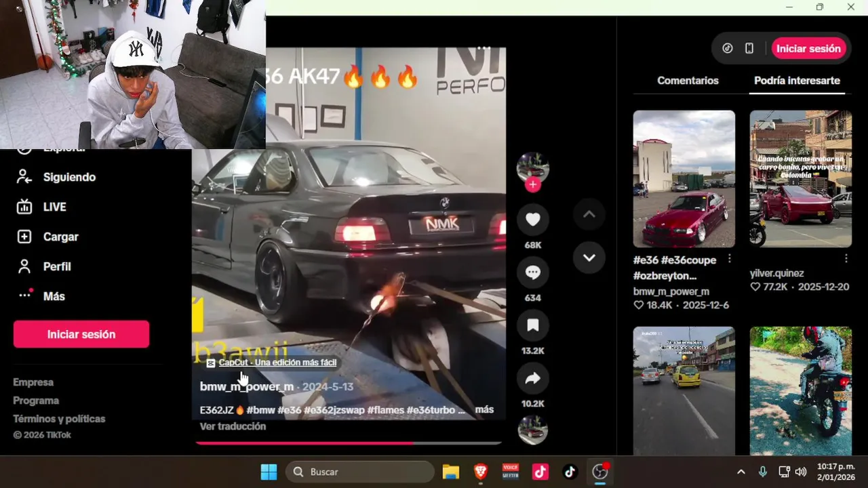The image size is (868, 488).
Task: Open comments via the speech bubble icon
Action: [x=533, y=272]
